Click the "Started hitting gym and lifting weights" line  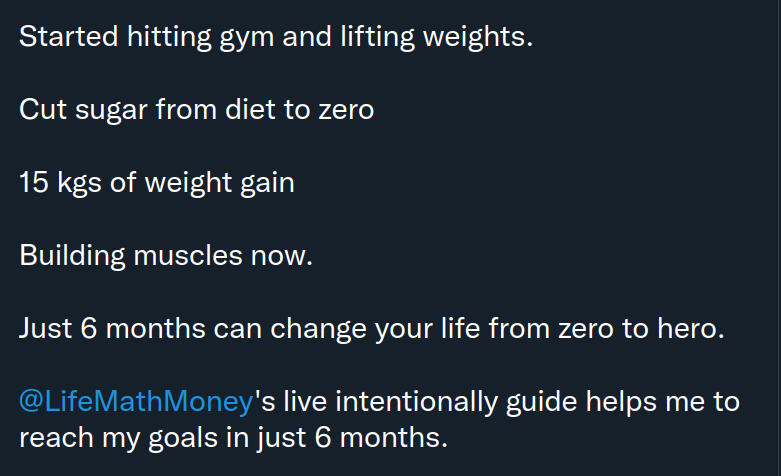(x=276, y=37)
